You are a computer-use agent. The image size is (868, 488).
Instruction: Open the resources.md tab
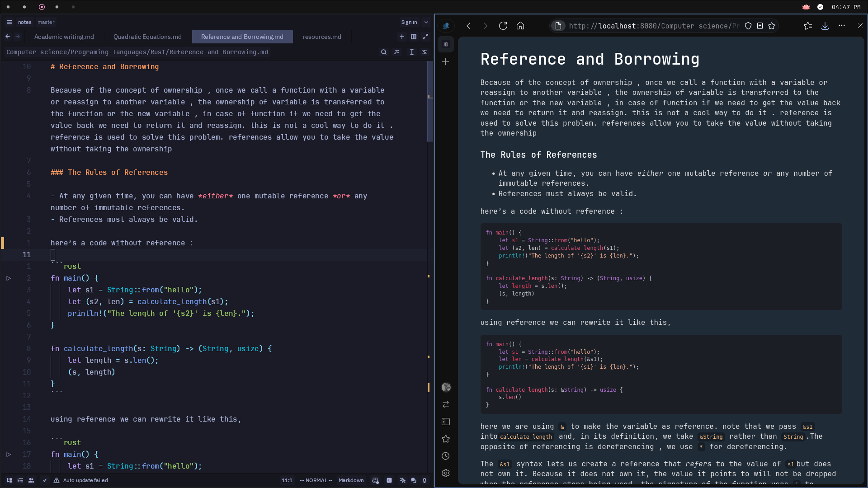(322, 37)
